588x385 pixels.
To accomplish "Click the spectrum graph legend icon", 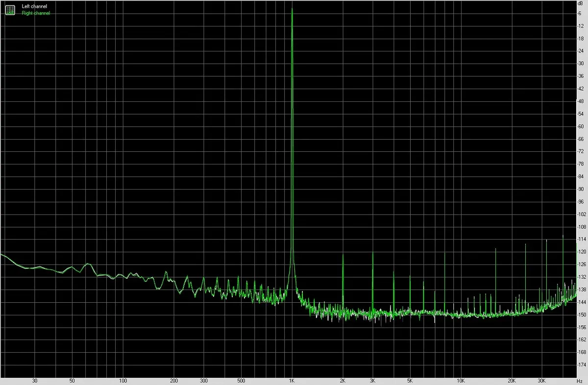I will tap(10, 9).
